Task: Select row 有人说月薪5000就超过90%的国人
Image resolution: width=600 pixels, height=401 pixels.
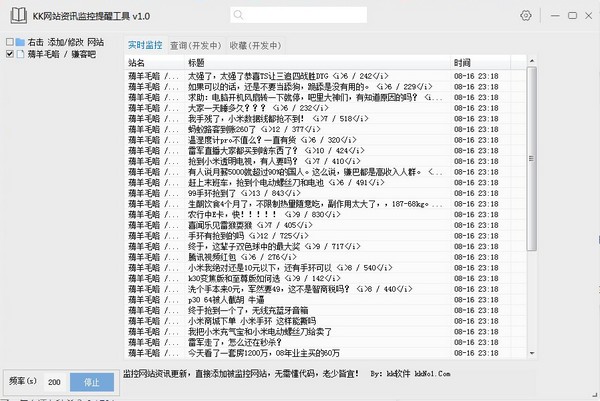Action: [325, 172]
